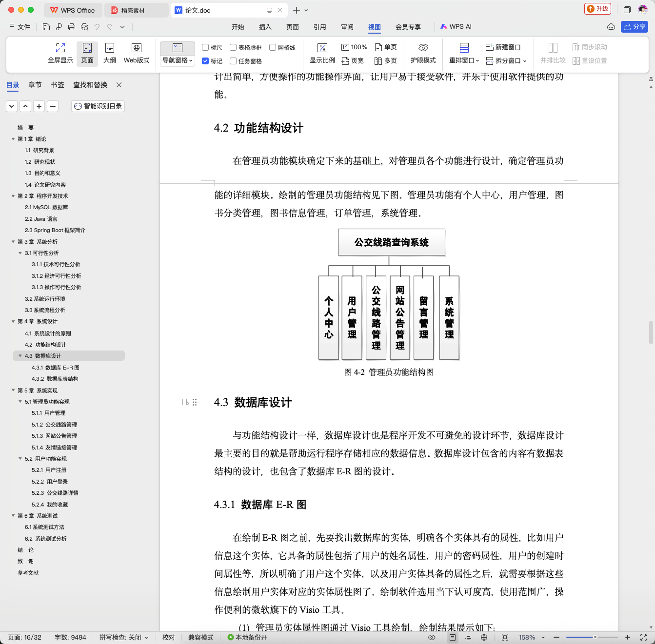Click the undo arrow icon

[97, 27]
